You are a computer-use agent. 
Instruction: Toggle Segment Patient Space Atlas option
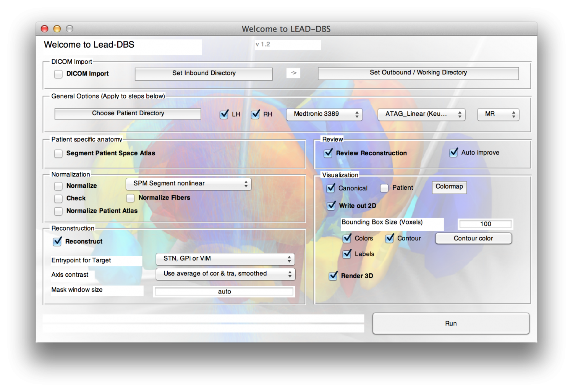coord(58,153)
